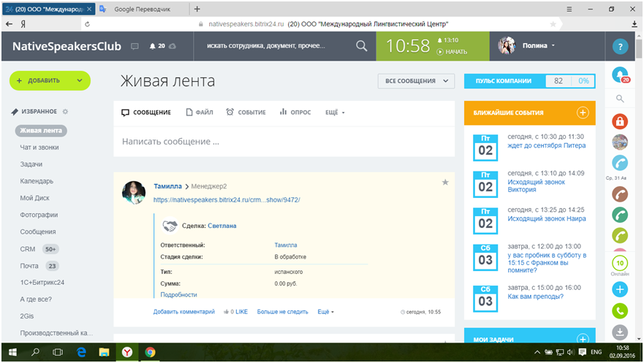The height and width of the screenshot is (363, 644).
Task: Toggle Больше не следить on the post
Action: coord(283,312)
